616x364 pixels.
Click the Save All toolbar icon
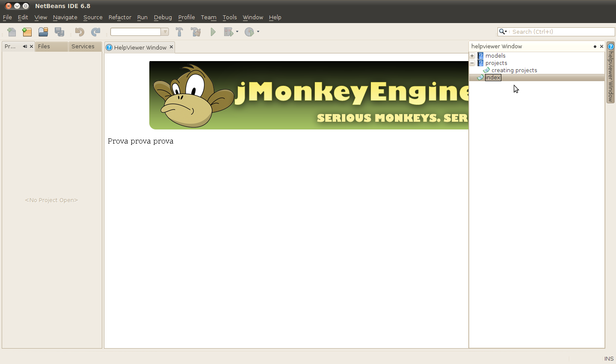click(x=59, y=32)
